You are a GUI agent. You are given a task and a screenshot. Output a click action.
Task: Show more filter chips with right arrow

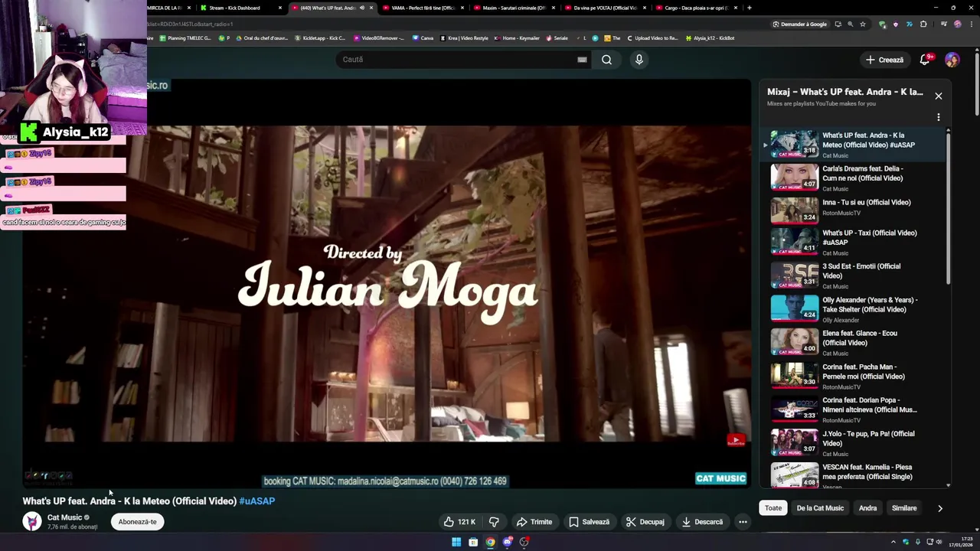tap(940, 508)
